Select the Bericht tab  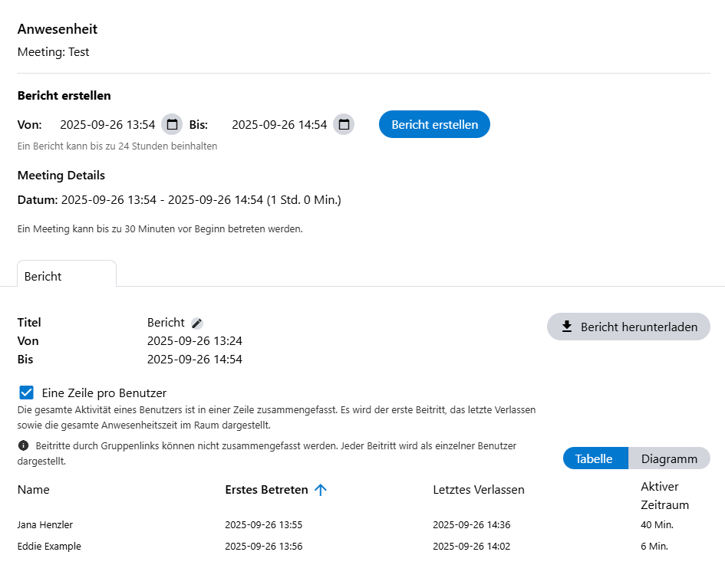44,276
